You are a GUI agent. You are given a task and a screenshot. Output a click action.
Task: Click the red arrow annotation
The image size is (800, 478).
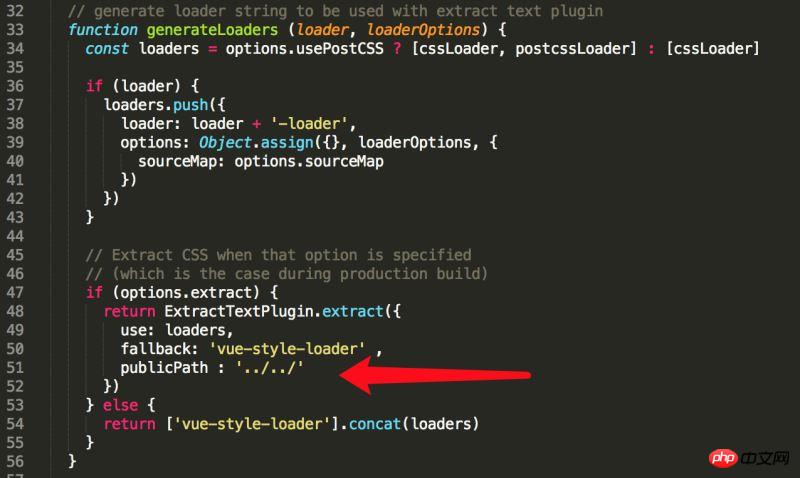[435, 375]
